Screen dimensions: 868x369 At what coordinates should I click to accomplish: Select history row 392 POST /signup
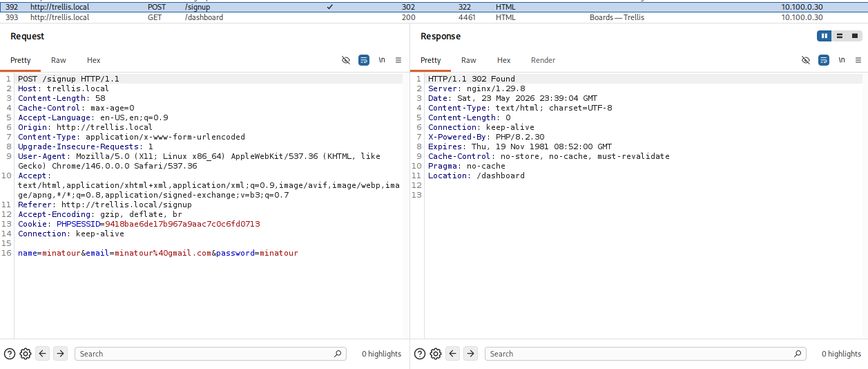[x=434, y=7]
